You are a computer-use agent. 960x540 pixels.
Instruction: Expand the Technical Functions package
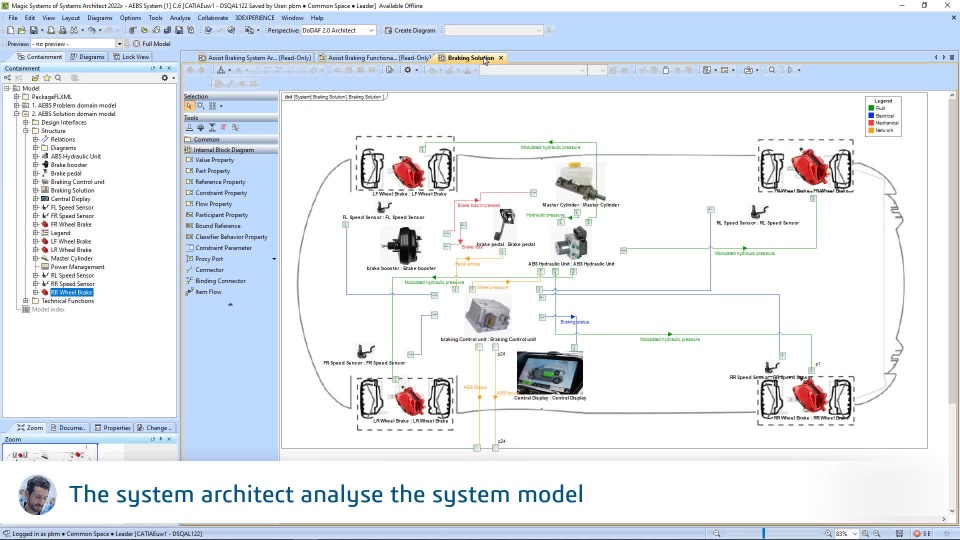pos(26,301)
